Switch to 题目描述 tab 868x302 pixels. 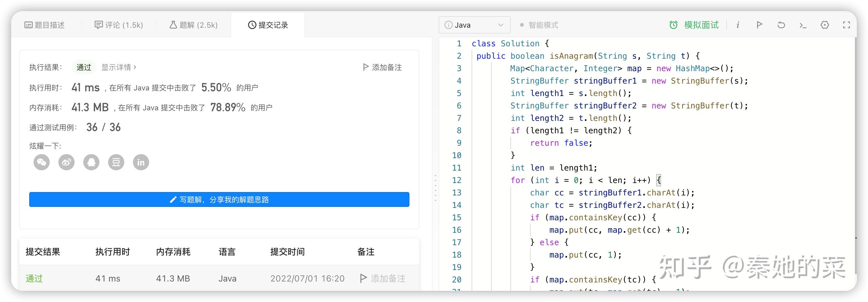point(44,25)
